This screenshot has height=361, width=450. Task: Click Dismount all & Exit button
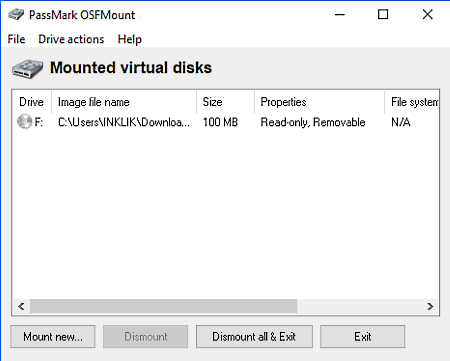coord(254,337)
